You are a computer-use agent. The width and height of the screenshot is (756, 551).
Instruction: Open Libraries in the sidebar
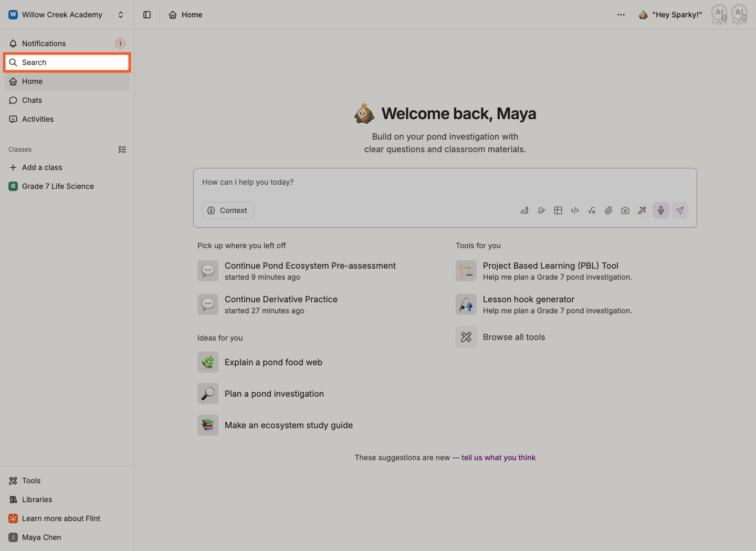click(x=67, y=500)
